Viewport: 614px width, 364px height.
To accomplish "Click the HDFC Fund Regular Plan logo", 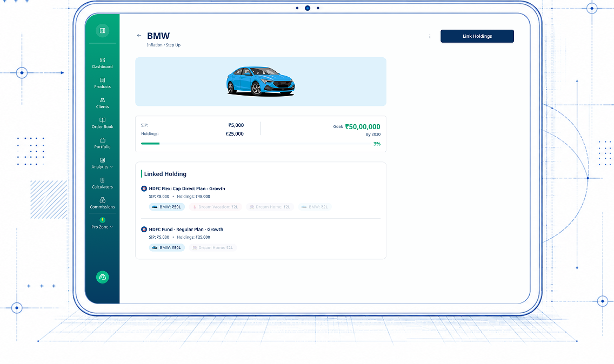I will point(144,230).
